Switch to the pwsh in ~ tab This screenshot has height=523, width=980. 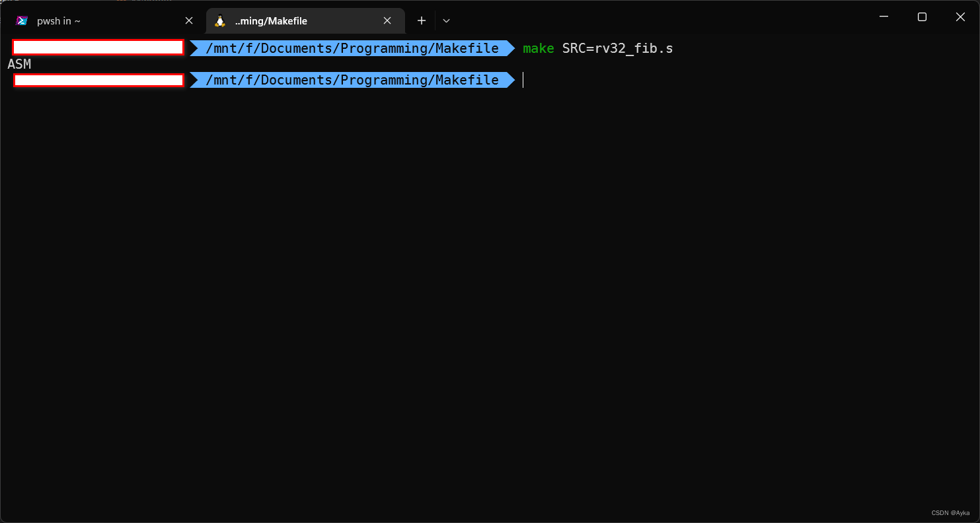click(x=106, y=21)
